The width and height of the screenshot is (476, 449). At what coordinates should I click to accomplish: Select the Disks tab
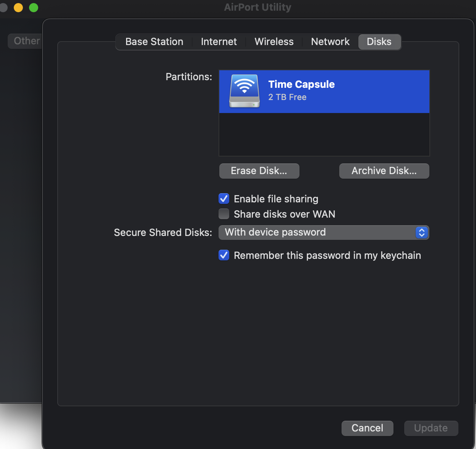[379, 42]
